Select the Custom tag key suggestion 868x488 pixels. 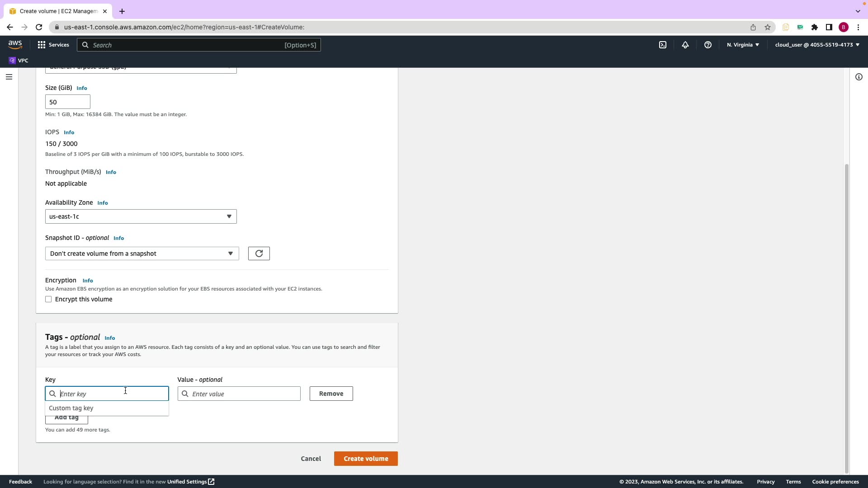pos(71,408)
